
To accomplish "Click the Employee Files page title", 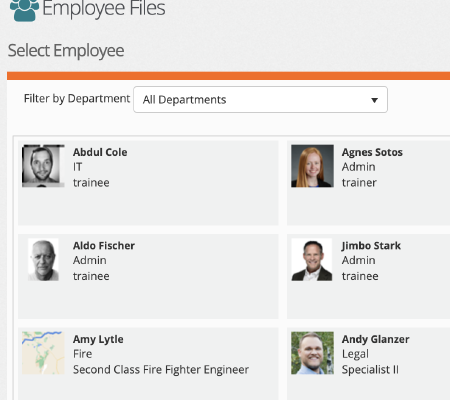I will (x=104, y=9).
